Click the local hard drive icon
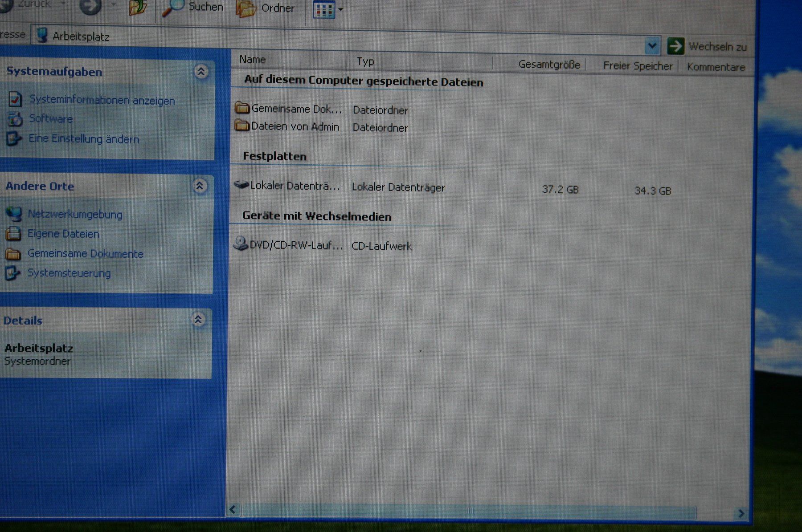This screenshot has width=802, height=532. (241, 184)
